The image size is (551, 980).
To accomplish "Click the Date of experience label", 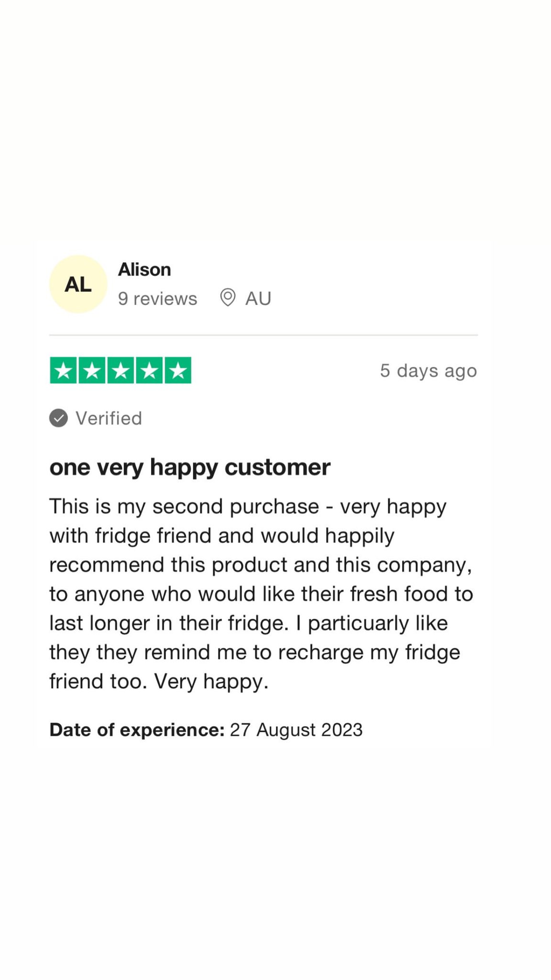I will click(x=137, y=730).
